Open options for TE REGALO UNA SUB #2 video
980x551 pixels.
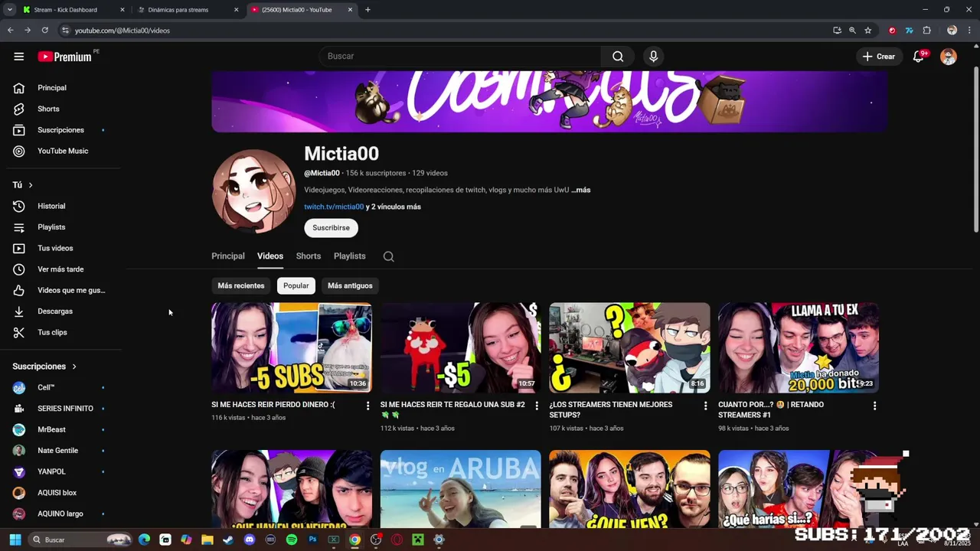point(536,406)
